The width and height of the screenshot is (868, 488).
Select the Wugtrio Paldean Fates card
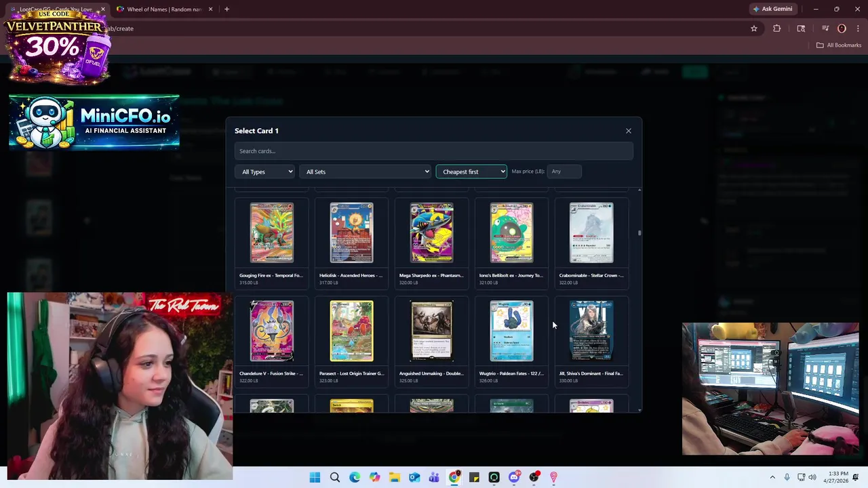click(511, 341)
